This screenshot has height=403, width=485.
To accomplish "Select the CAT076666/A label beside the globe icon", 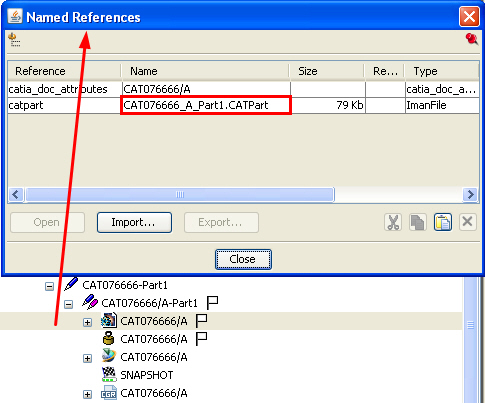I will pos(154,357).
